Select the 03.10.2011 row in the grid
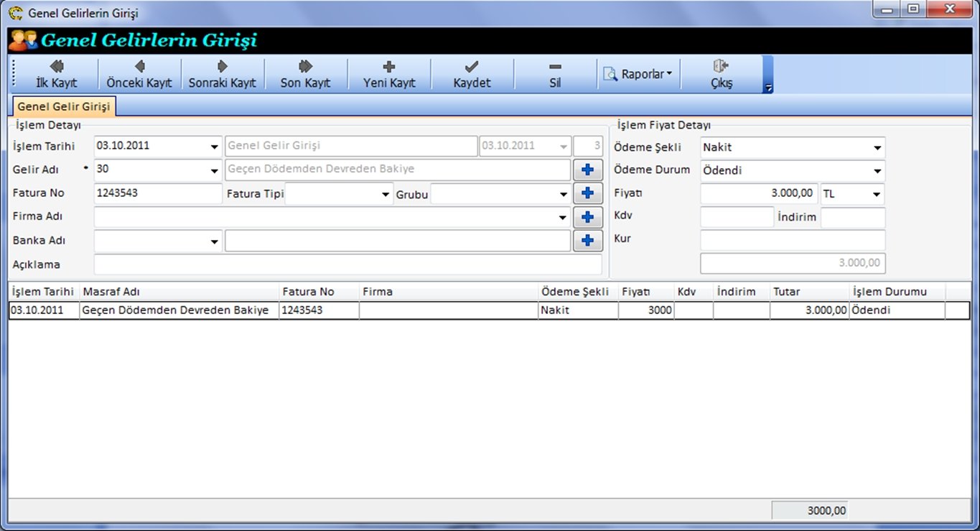 click(43, 310)
